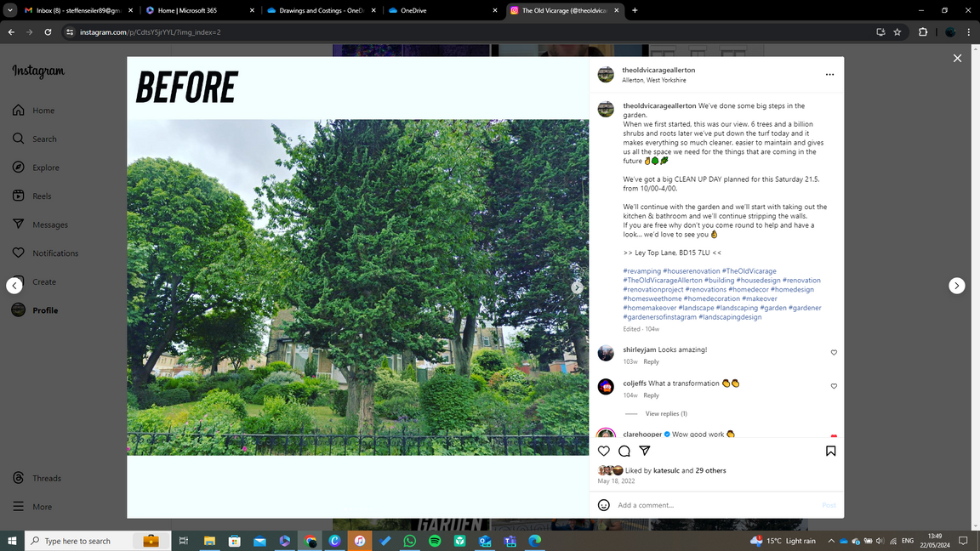
Task: Click the theoldvicarageallerton avatar in the post header
Action: click(606, 74)
